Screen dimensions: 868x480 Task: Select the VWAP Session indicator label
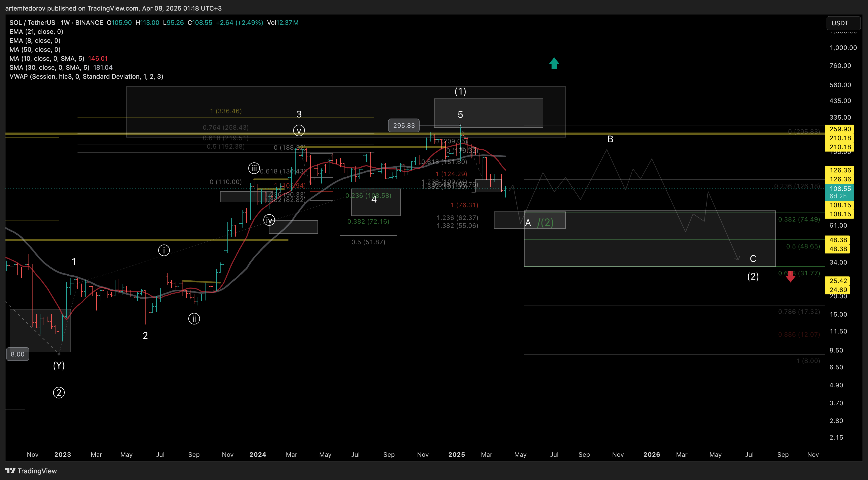click(x=86, y=77)
